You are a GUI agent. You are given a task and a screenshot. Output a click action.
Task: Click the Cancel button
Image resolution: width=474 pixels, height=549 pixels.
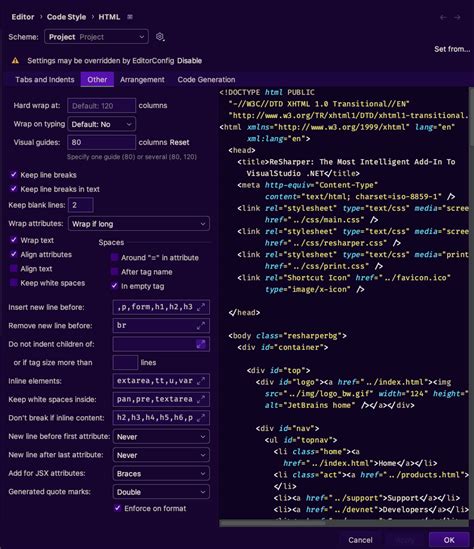[360, 540]
